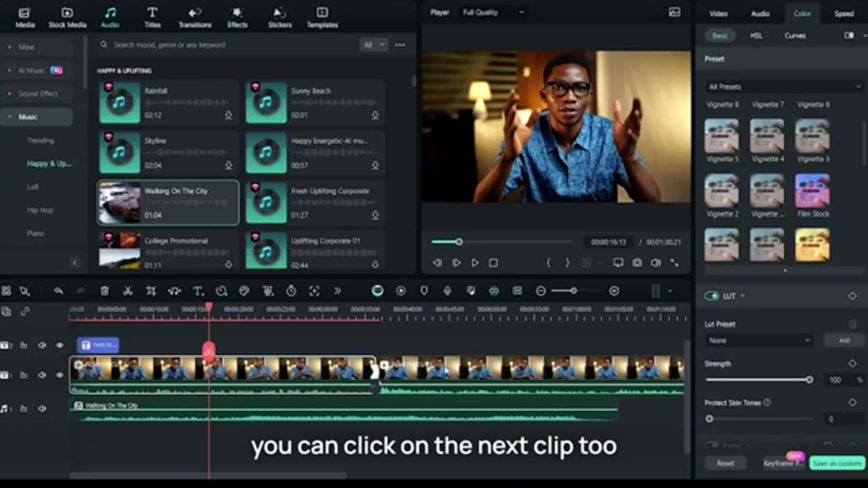Click the zoom in plus on timeline
868x488 pixels.
pos(614,291)
